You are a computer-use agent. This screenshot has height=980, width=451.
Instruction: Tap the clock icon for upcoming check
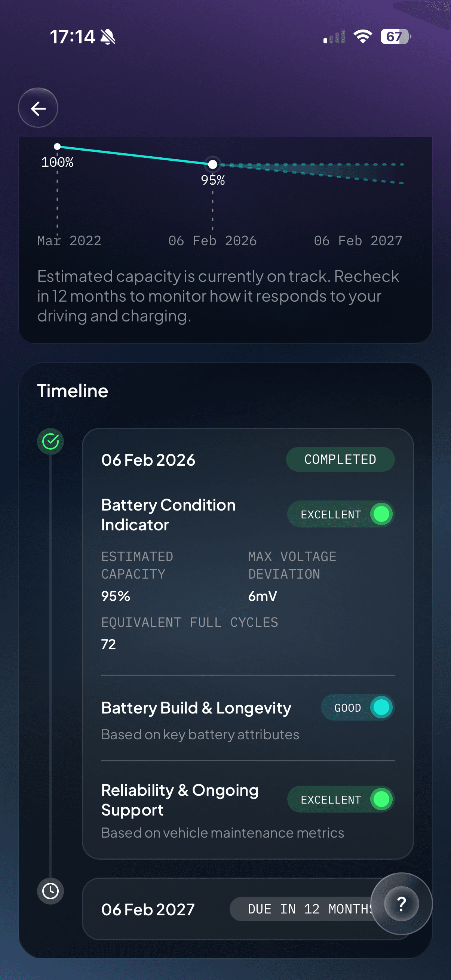click(x=50, y=891)
